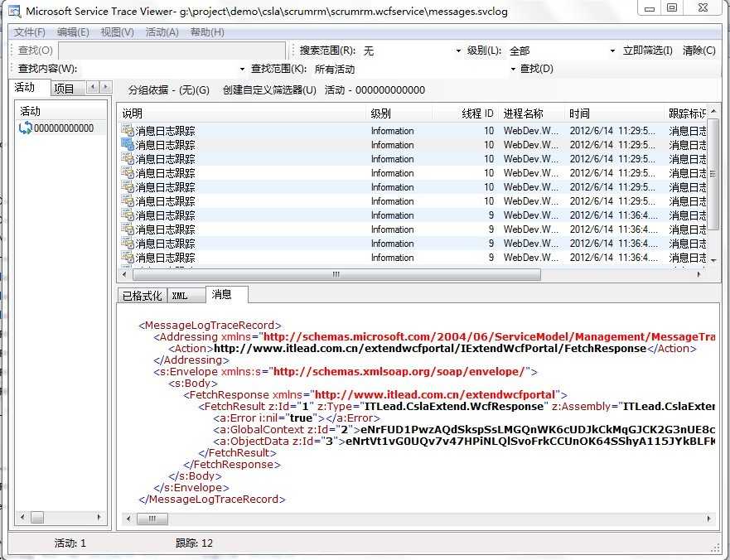This screenshot has height=560, width=730.
Task: Sort by the 时间 column header
Action: pos(614,113)
